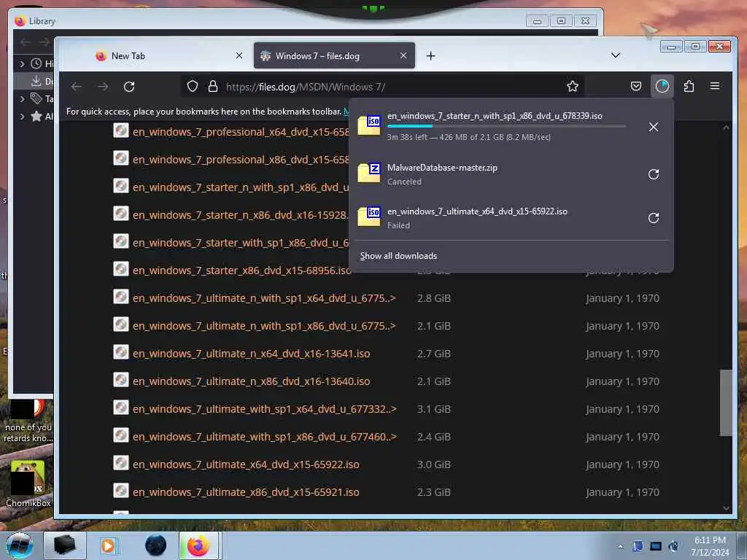The width and height of the screenshot is (747, 560).
Task: Click the scrollbar down arrow
Action: pyautogui.click(x=726, y=508)
